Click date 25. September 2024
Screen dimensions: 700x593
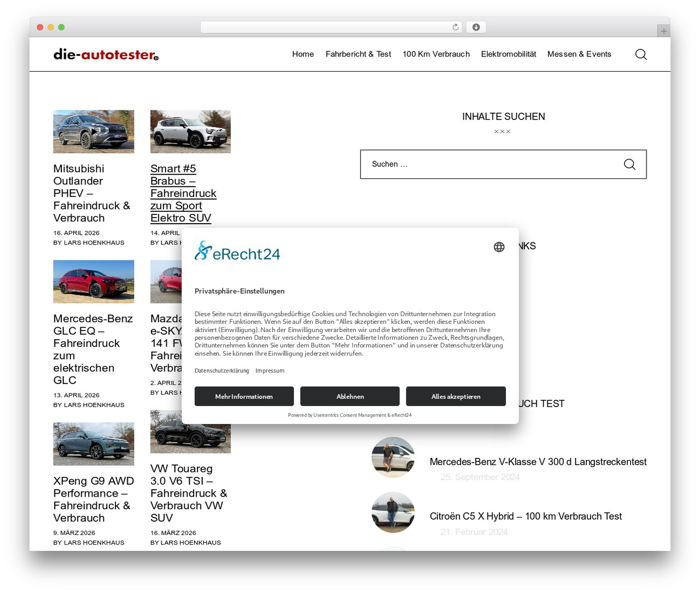[480, 477]
